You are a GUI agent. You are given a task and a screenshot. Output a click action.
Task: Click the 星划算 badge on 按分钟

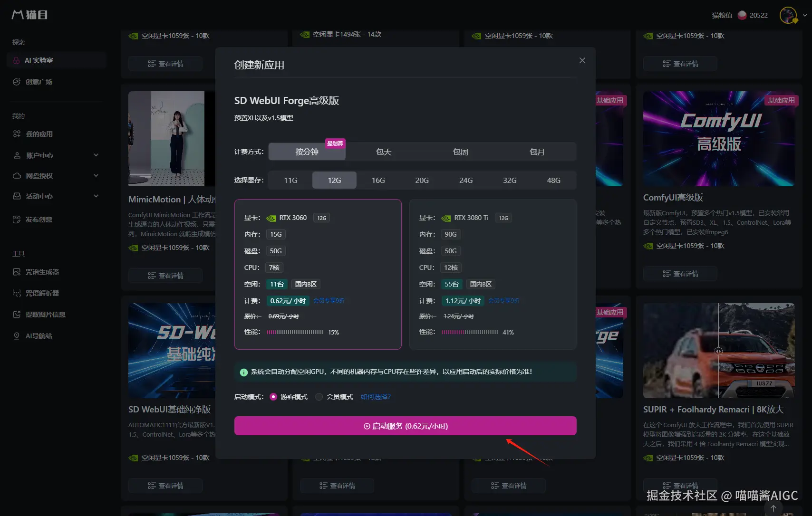pyautogui.click(x=335, y=143)
